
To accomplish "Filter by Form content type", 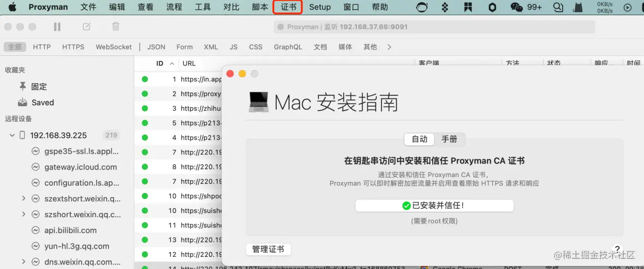I will click(184, 47).
